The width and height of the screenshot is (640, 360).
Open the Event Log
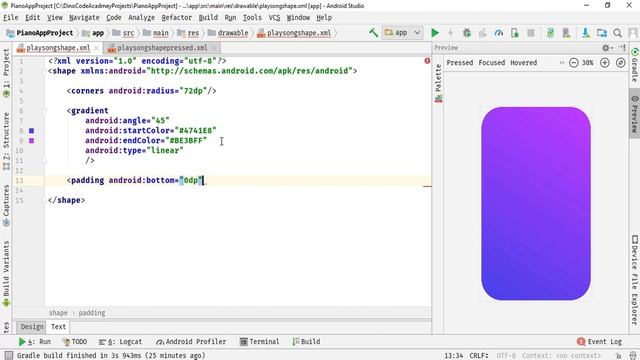click(599, 342)
